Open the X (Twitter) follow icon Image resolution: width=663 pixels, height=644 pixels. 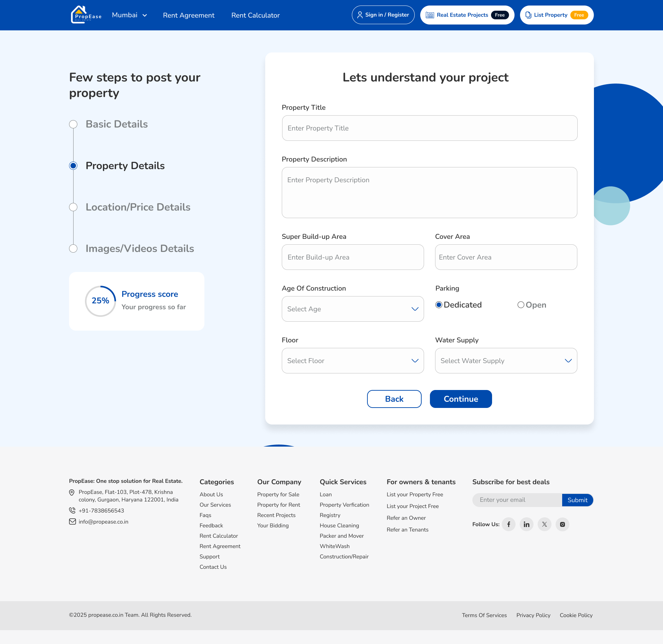545,524
